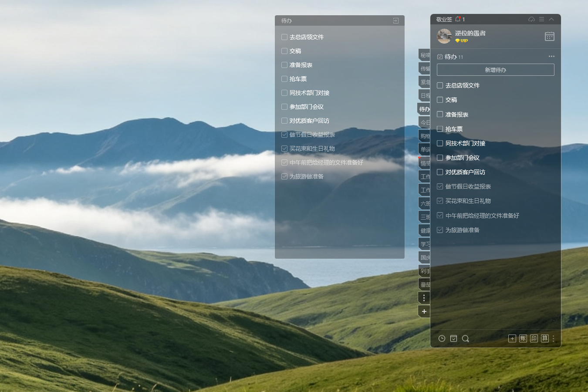Click the 待办 title of the floating window

pos(287,21)
